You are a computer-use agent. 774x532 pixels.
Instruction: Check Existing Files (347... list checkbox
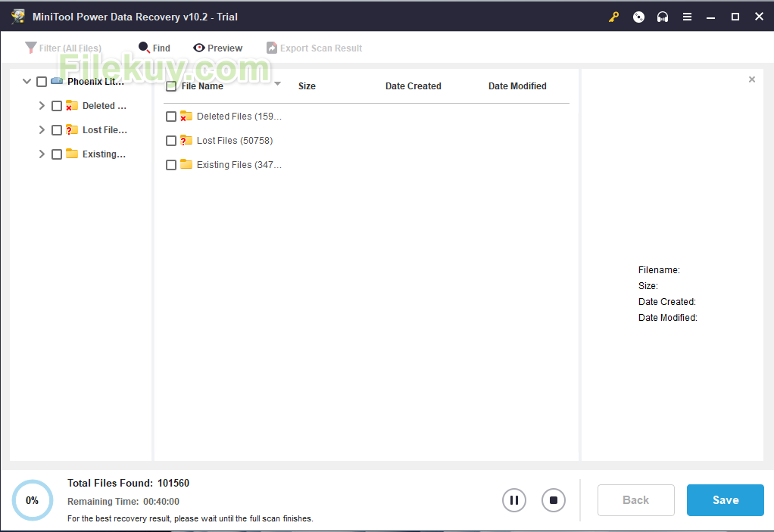[x=171, y=165]
